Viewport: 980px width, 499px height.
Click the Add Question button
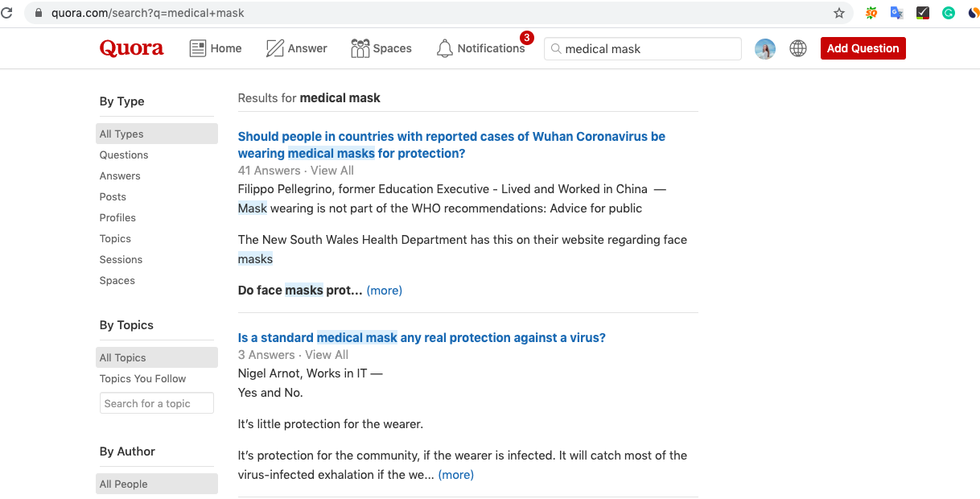[x=863, y=48]
